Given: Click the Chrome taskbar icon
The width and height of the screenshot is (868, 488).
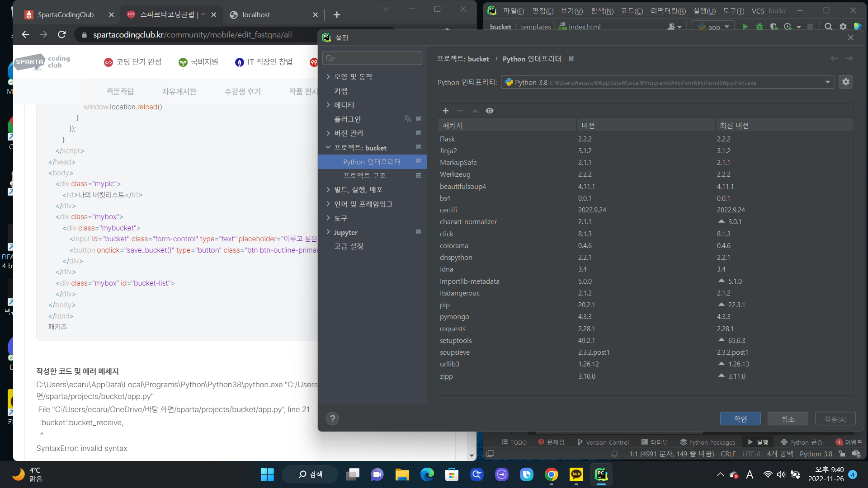Looking at the screenshot, I should pos(551,474).
